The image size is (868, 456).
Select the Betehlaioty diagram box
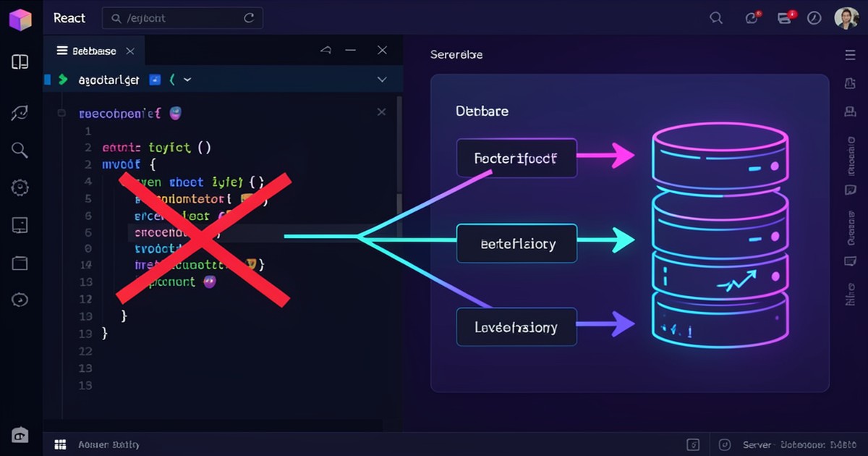tap(516, 243)
